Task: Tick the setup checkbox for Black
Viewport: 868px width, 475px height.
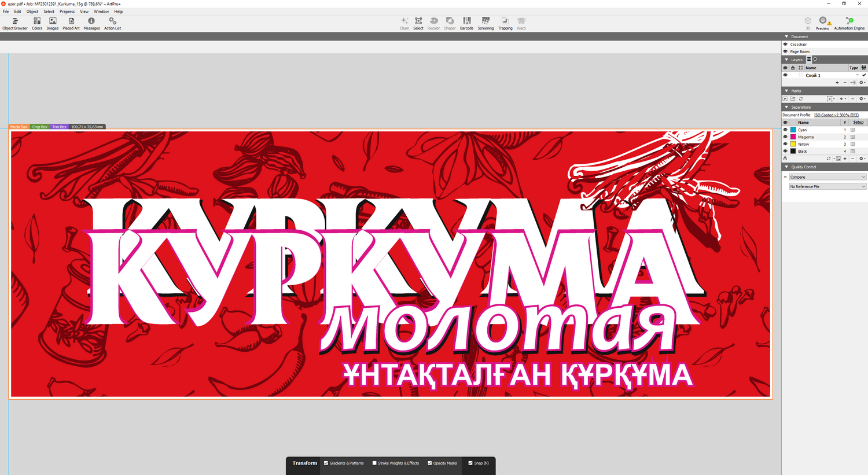Action: [x=852, y=152]
